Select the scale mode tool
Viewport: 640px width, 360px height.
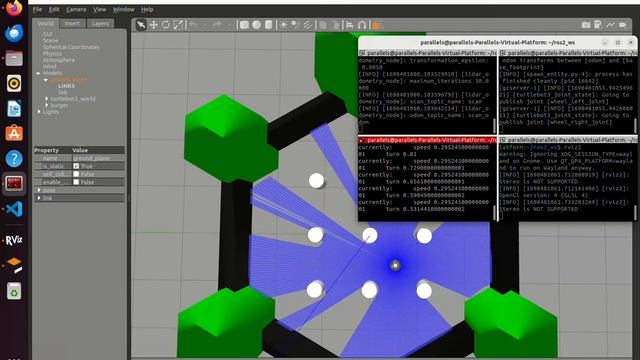click(x=178, y=25)
